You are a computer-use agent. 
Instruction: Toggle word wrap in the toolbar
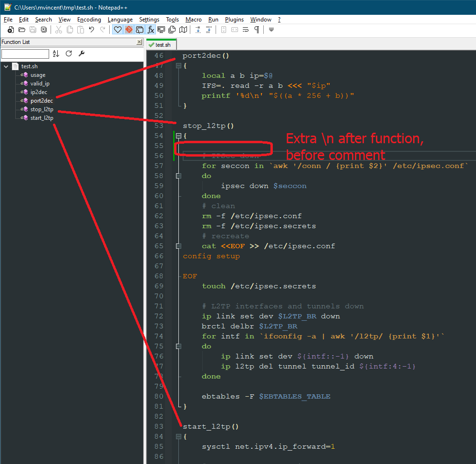[x=246, y=30]
